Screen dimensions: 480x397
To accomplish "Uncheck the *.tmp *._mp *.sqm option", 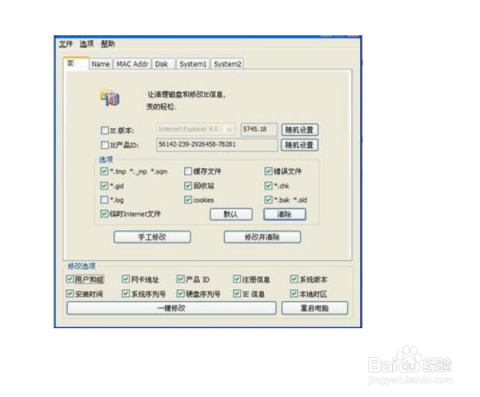I will 104,171.
